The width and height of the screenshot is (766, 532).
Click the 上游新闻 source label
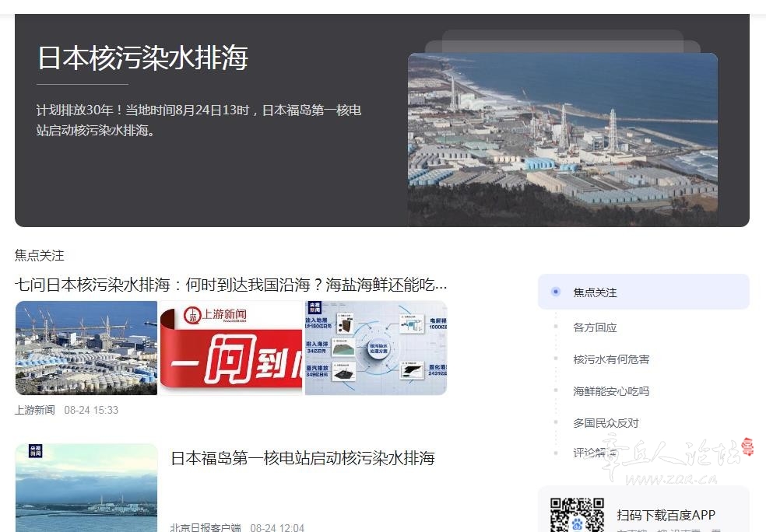[x=35, y=410]
